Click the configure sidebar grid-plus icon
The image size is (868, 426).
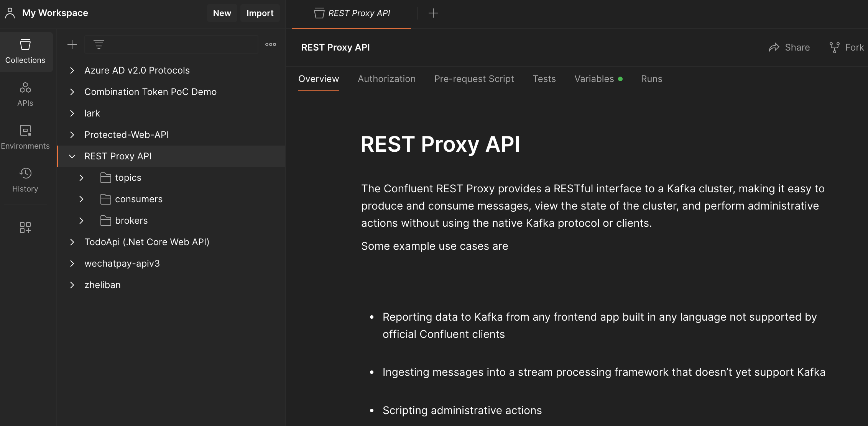[25, 228]
